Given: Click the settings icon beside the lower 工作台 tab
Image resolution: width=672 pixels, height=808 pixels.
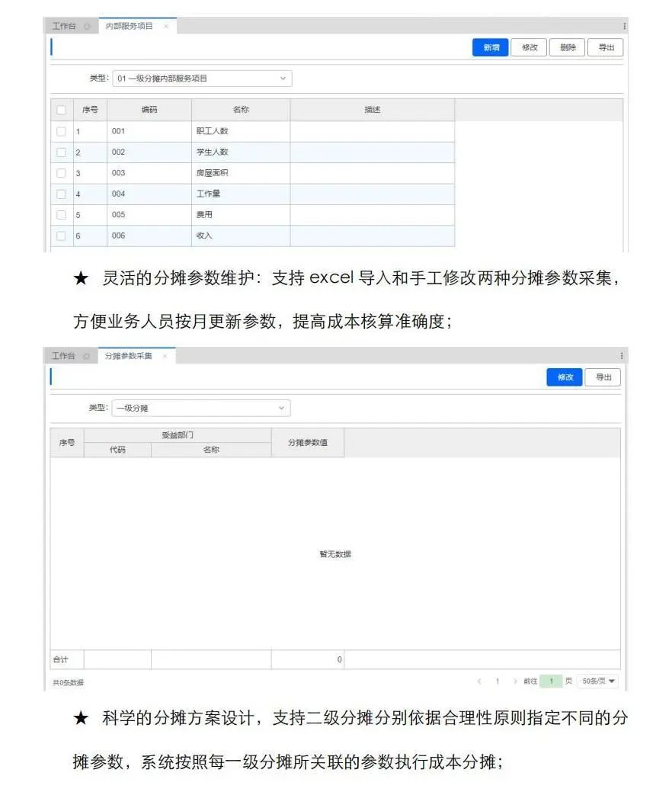Looking at the screenshot, I should [x=86, y=356].
